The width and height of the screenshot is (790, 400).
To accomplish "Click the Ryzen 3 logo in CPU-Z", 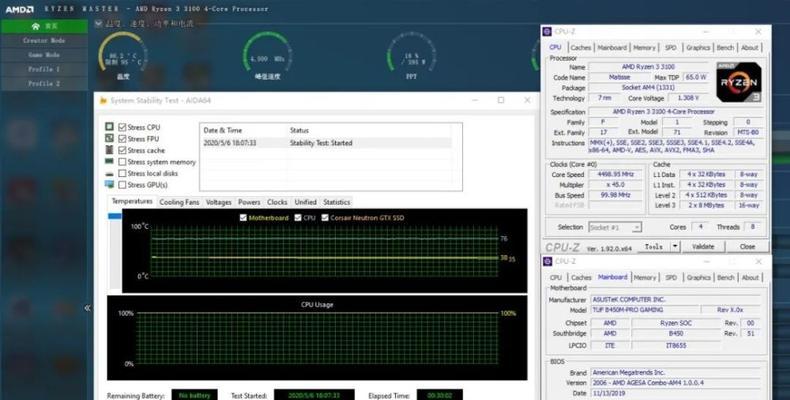I will (x=739, y=82).
